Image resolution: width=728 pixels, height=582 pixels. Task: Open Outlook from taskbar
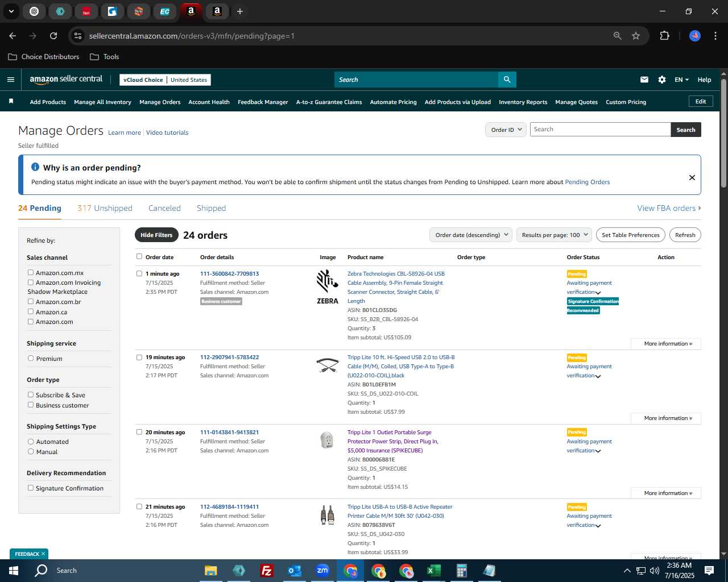click(294, 571)
